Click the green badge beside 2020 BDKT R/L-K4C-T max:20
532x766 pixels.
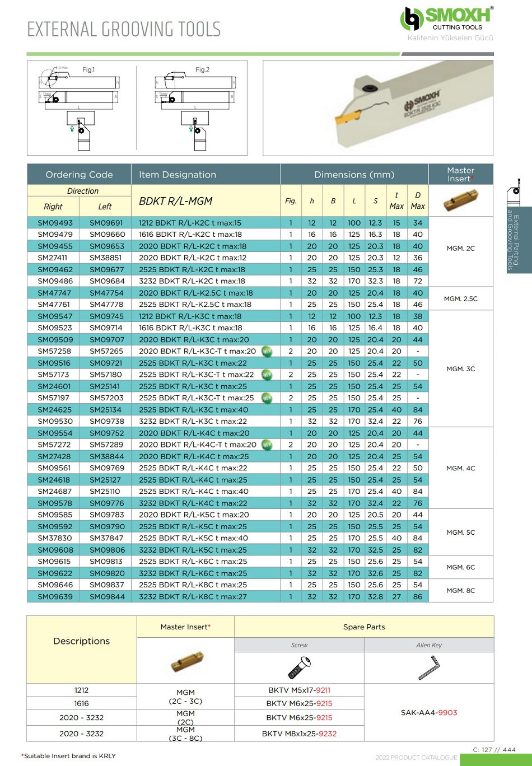click(x=267, y=445)
